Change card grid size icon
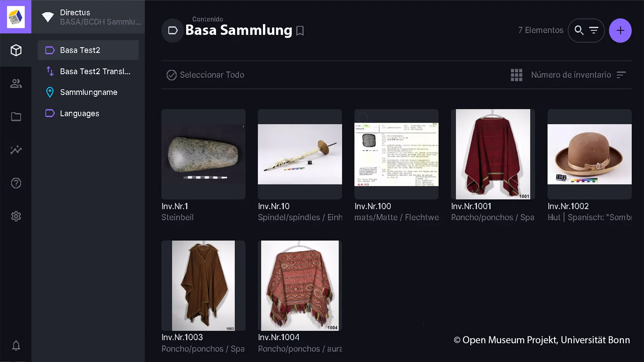This screenshot has width=644, height=362. (x=516, y=75)
